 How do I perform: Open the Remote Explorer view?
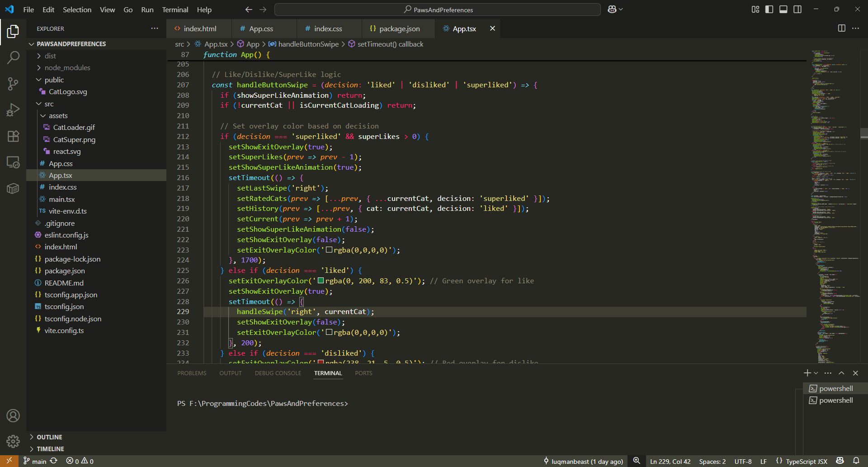13,162
